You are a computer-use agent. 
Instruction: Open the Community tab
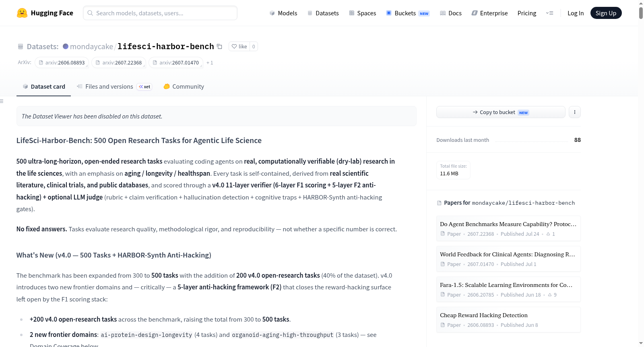click(184, 87)
